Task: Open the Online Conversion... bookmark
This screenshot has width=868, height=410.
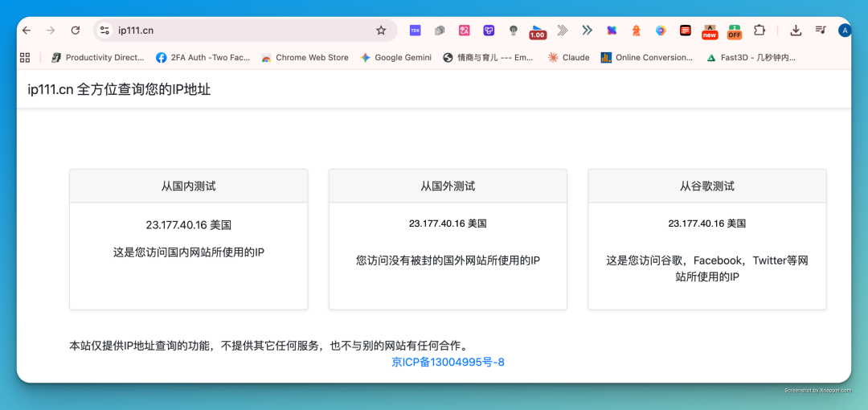Action: click(x=646, y=57)
